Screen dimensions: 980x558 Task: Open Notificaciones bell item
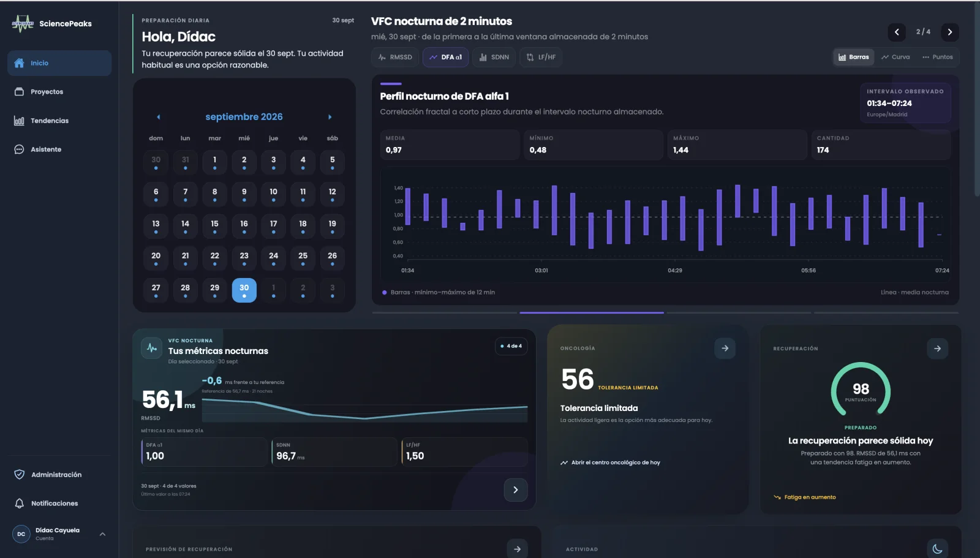59,503
